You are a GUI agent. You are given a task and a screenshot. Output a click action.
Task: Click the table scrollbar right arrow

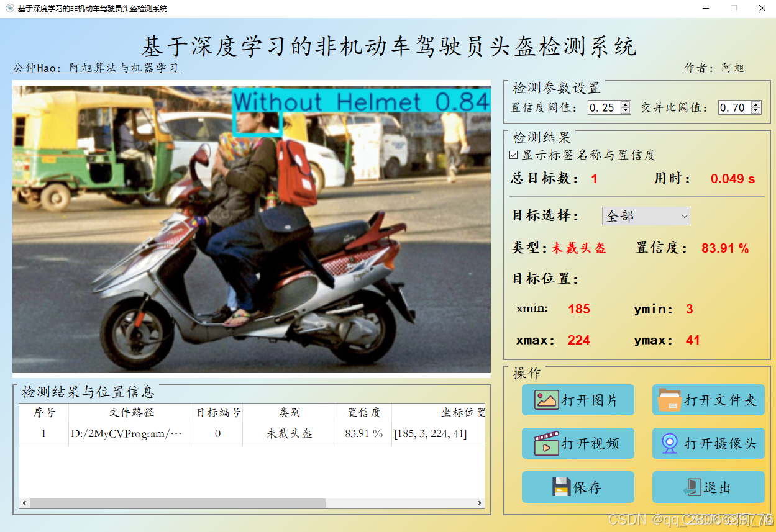tap(480, 503)
